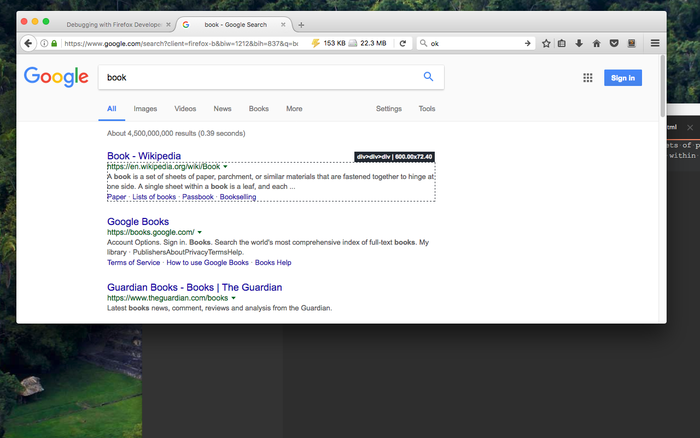Click the lightning bolt 153 KB icon
The height and width of the screenshot is (438, 700).
316,43
